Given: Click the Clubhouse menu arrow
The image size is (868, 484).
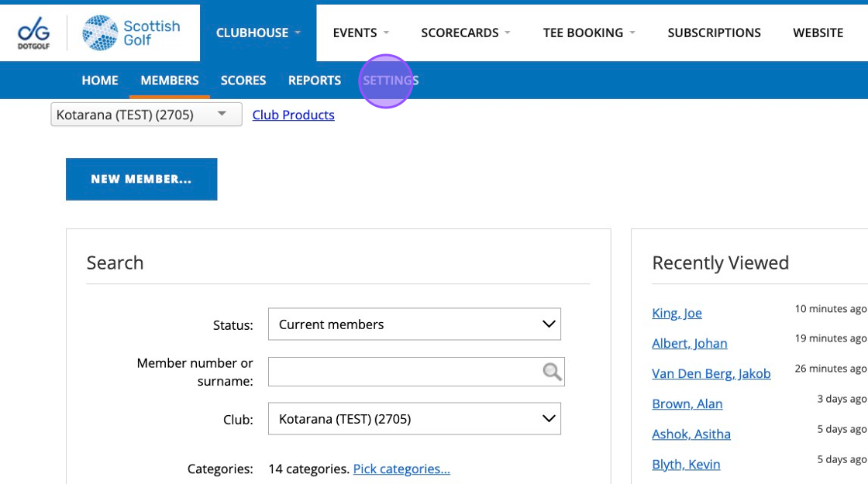Looking at the screenshot, I should (x=298, y=33).
